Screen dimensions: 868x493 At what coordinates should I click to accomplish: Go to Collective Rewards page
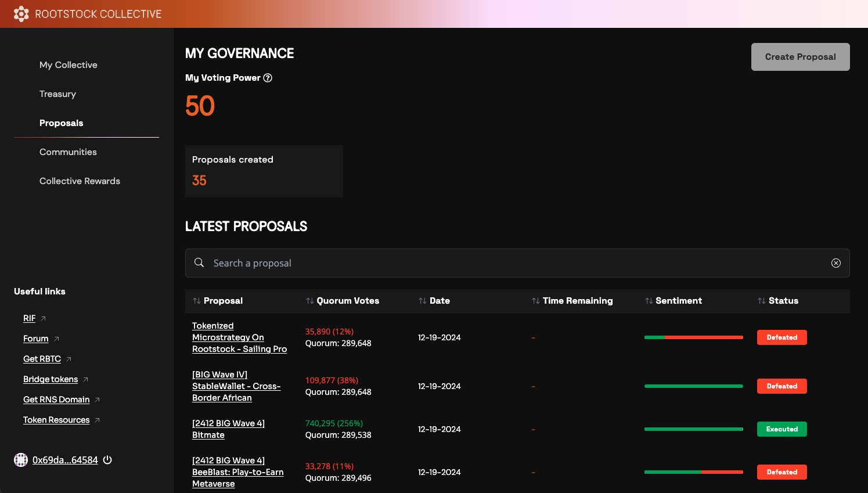80,181
